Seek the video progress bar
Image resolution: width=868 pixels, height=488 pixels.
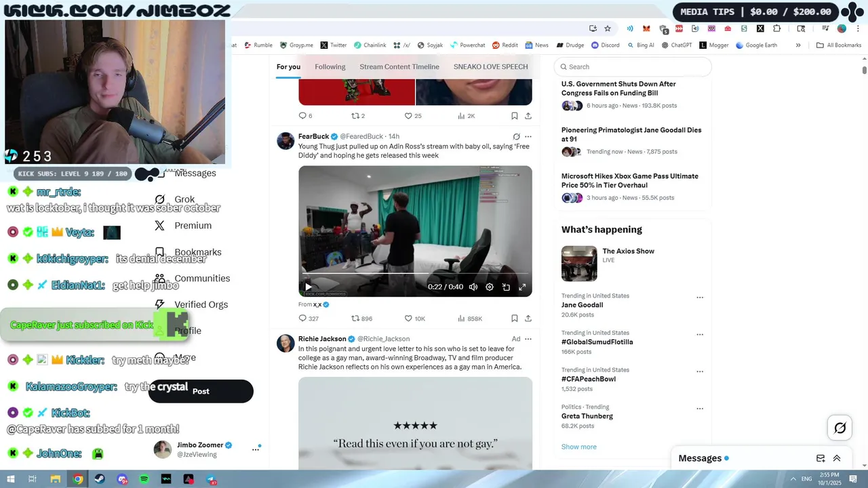click(x=415, y=274)
